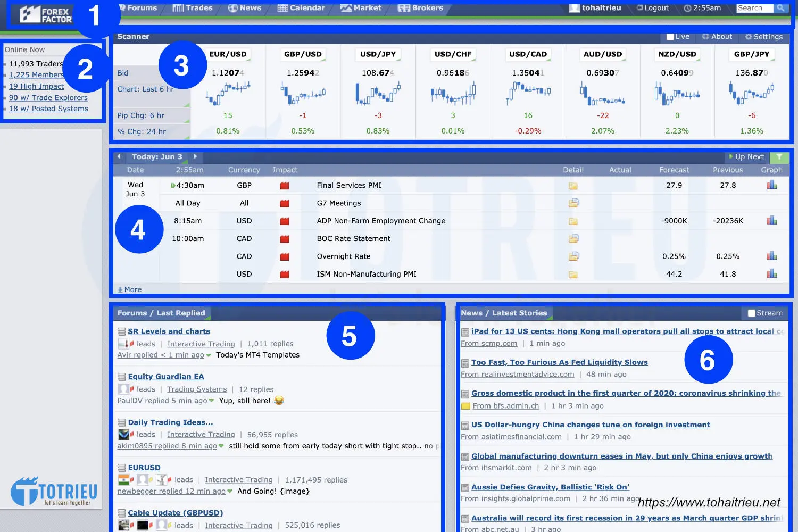Click the search magnifier icon
The height and width of the screenshot is (532, 798).
point(780,8)
